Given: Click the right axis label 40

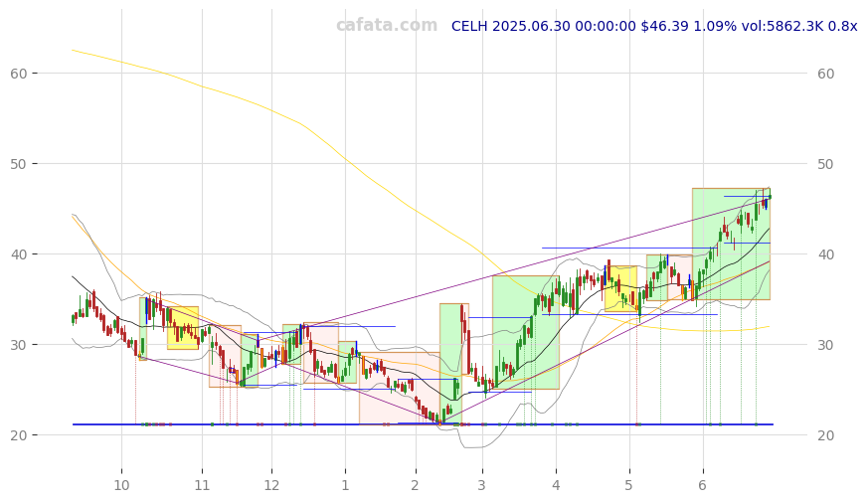Looking at the screenshot, I should tap(826, 254).
